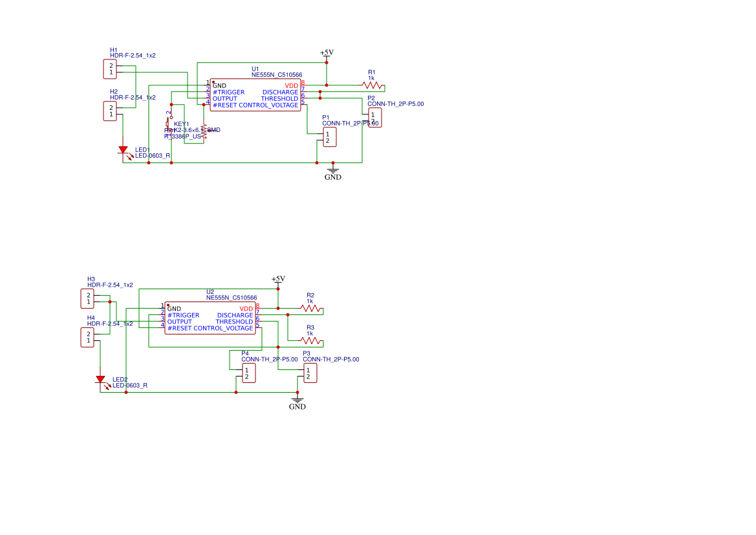The image size is (756, 535).
Task: Click the upper GND ground symbol
Action: click(x=332, y=172)
